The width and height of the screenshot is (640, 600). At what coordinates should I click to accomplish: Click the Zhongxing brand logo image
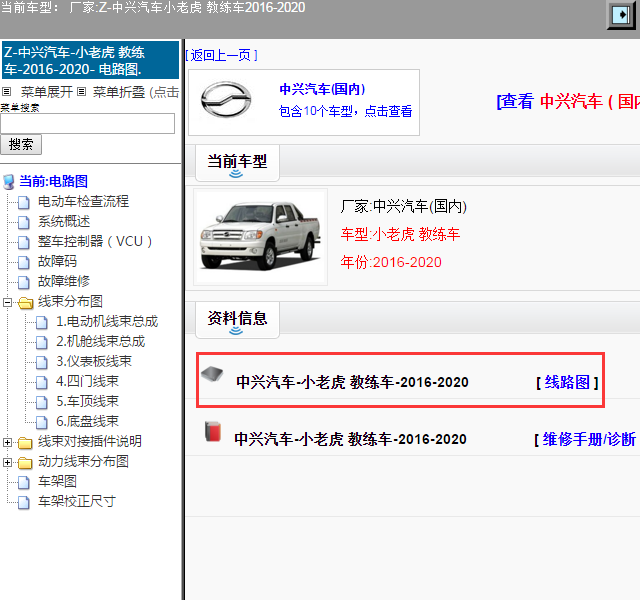pyautogui.click(x=226, y=100)
